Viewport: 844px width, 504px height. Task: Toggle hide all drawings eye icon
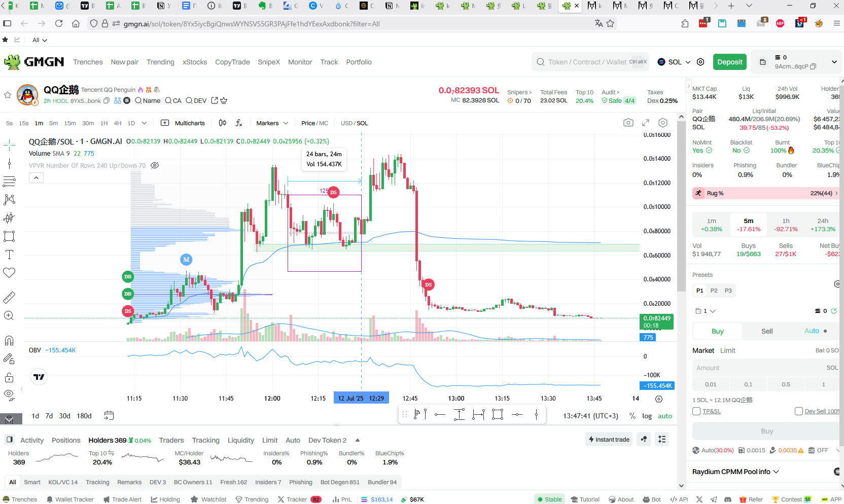(x=9, y=395)
